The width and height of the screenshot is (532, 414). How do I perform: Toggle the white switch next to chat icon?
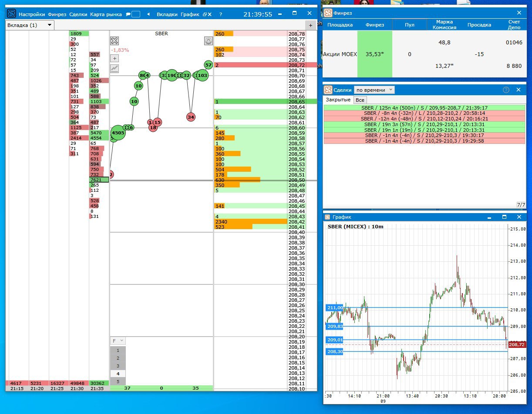136,14
